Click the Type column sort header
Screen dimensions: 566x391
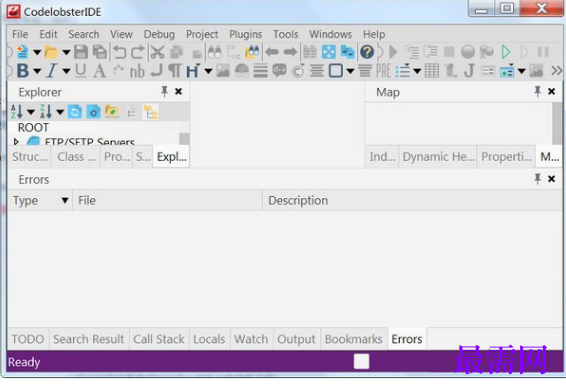pos(40,200)
